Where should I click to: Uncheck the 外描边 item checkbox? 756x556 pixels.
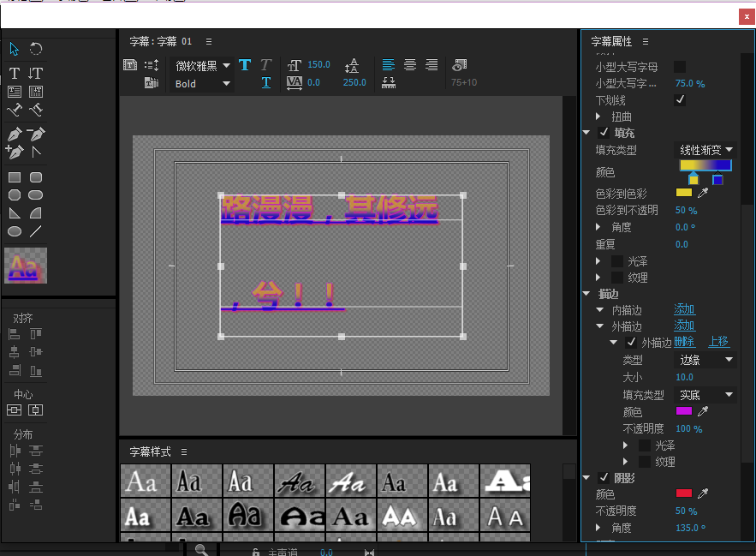click(631, 342)
